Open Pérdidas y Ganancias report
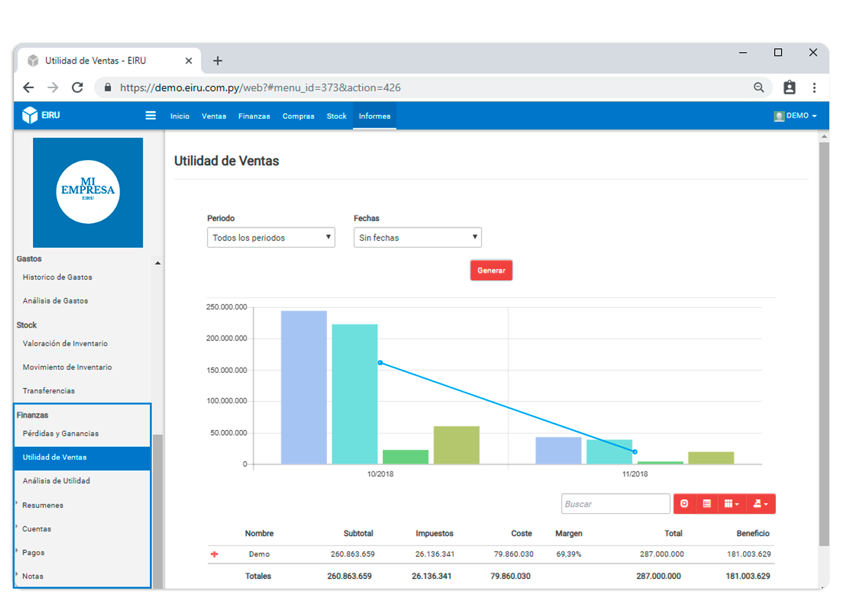The width and height of the screenshot is (842, 616). (x=61, y=434)
